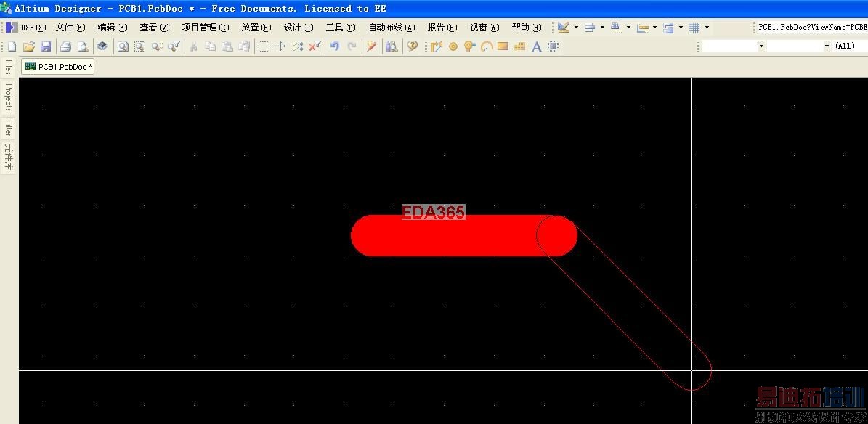Redo the last action
Image resolution: width=868 pixels, height=424 pixels.
click(x=352, y=46)
